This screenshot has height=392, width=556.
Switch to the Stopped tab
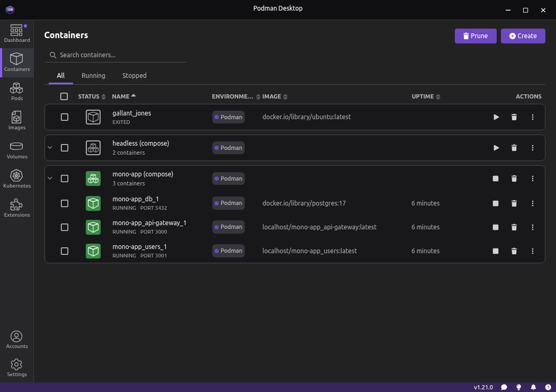[134, 76]
